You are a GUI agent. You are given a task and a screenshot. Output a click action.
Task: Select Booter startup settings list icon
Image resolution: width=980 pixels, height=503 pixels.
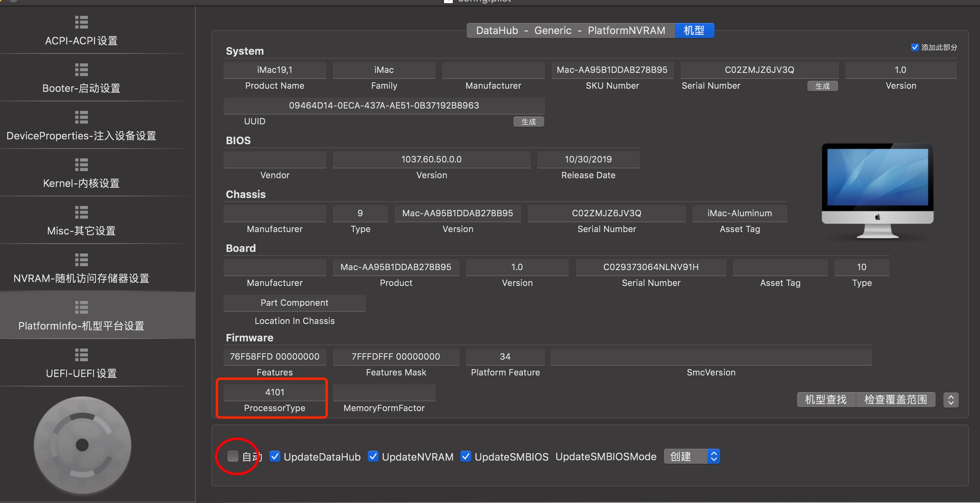(x=81, y=70)
